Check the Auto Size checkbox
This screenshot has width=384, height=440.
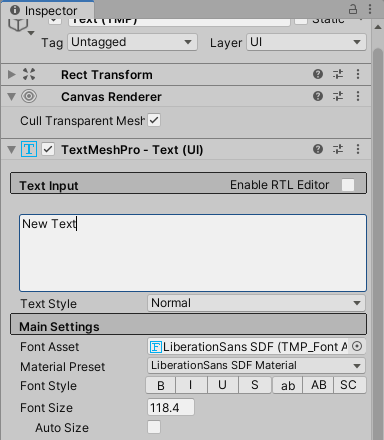(x=154, y=427)
